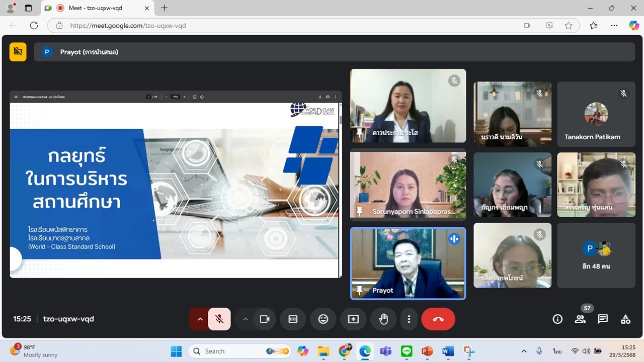
Task: Raise hand in the meeting
Action: 383,319
